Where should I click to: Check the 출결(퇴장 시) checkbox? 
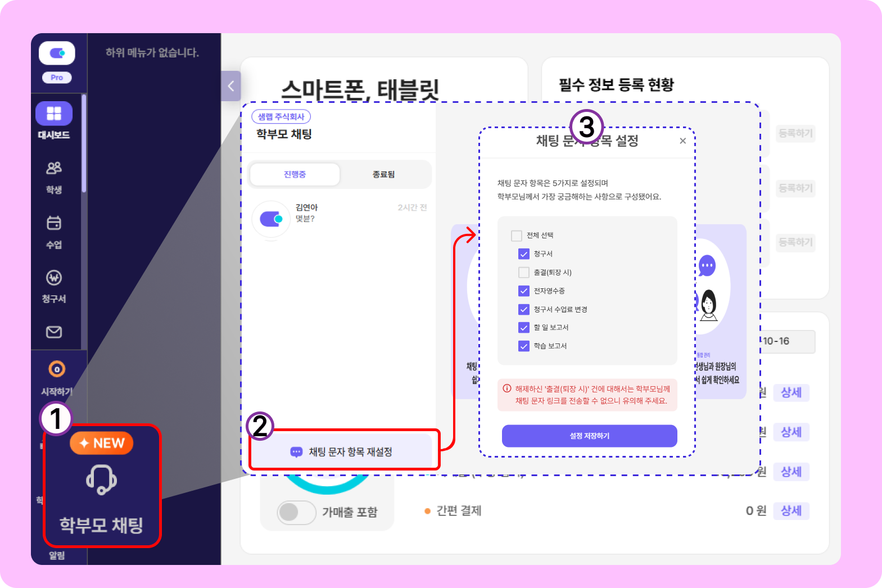(524, 273)
